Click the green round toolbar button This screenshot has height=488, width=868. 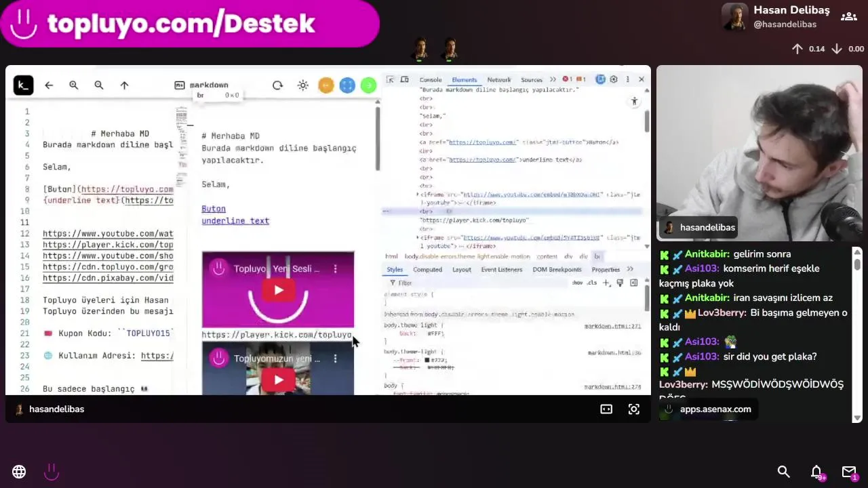click(x=368, y=85)
